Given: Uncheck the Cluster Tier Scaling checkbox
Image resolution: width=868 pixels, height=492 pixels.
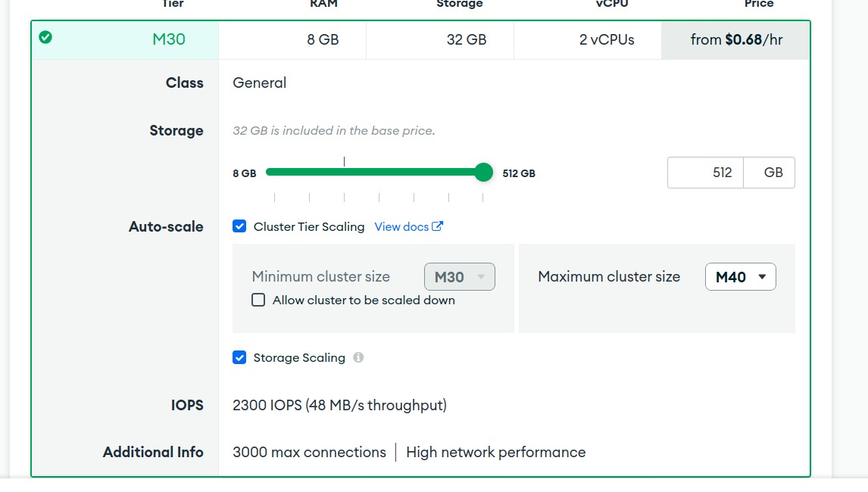Looking at the screenshot, I should coord(239,226).
